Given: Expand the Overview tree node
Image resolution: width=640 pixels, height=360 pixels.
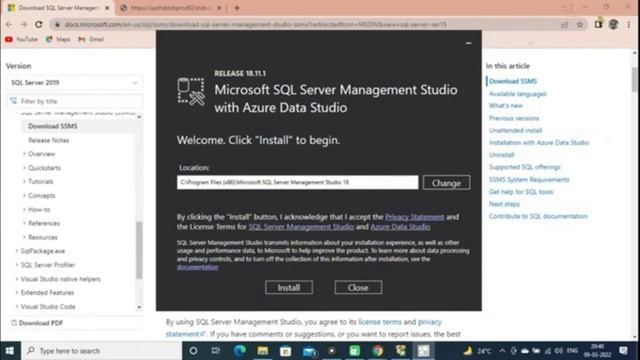Looking at the screenshot, I should tap(24, 154).
